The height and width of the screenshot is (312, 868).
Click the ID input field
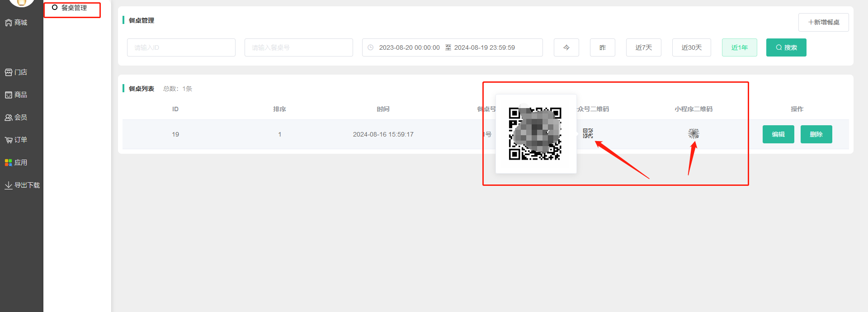(181, 47)
